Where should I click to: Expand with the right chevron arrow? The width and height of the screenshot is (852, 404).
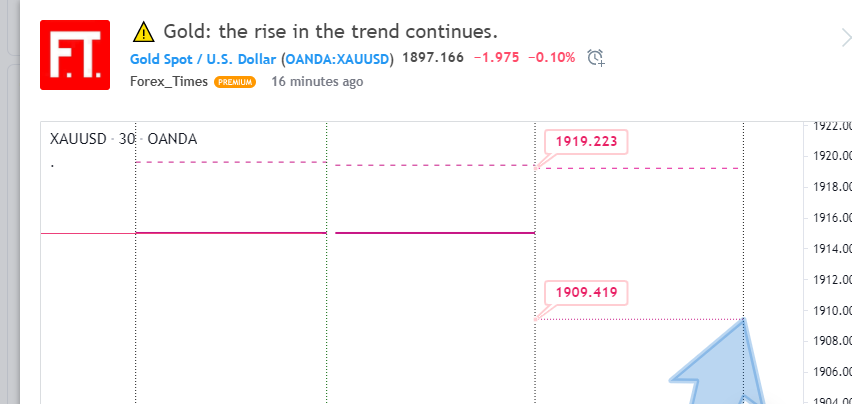pyautogui.click(x=845, y=38)
